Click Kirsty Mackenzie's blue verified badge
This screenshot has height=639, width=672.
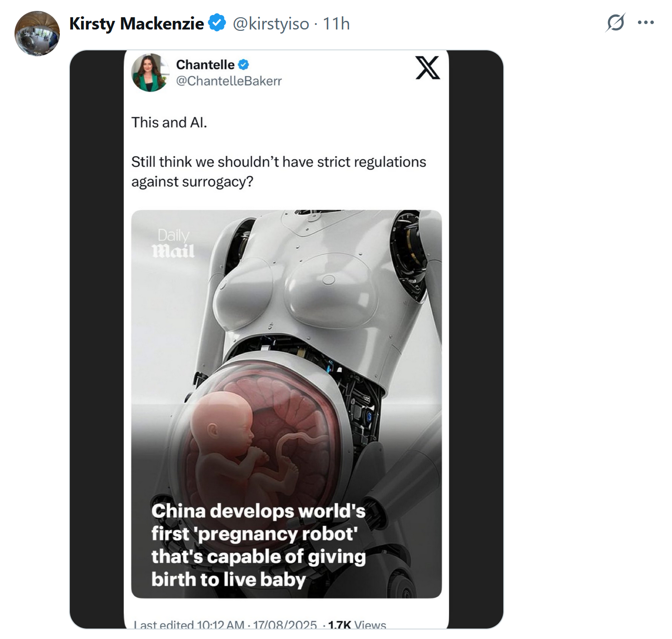(217, 23)
